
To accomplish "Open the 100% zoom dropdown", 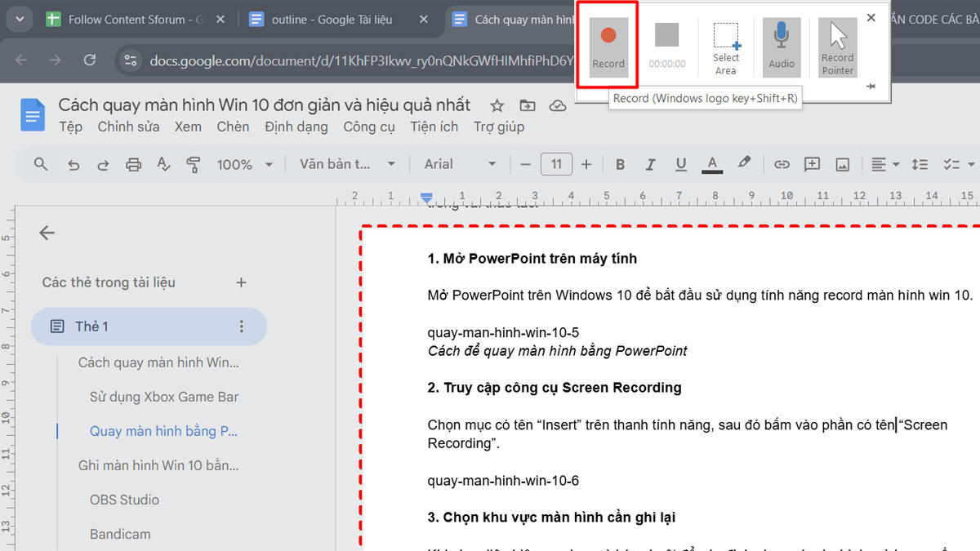I will (244, 164).
